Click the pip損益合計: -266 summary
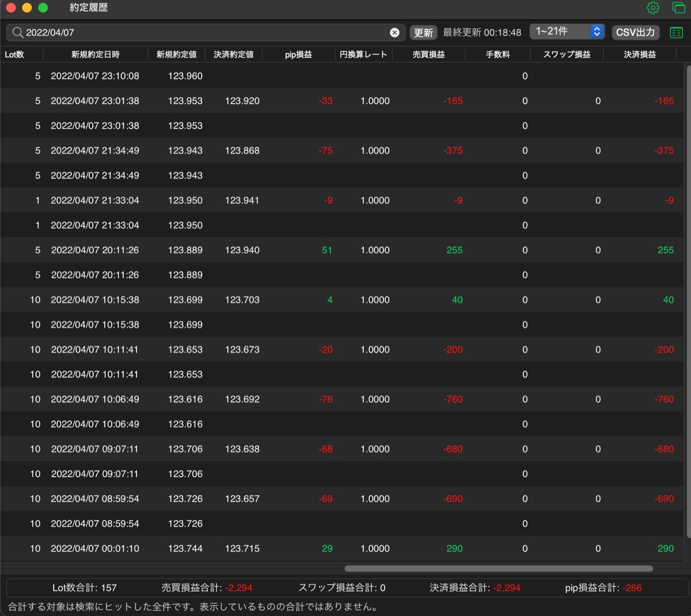The width and height of the screenshot is (691, 616). tap(603, 588)
